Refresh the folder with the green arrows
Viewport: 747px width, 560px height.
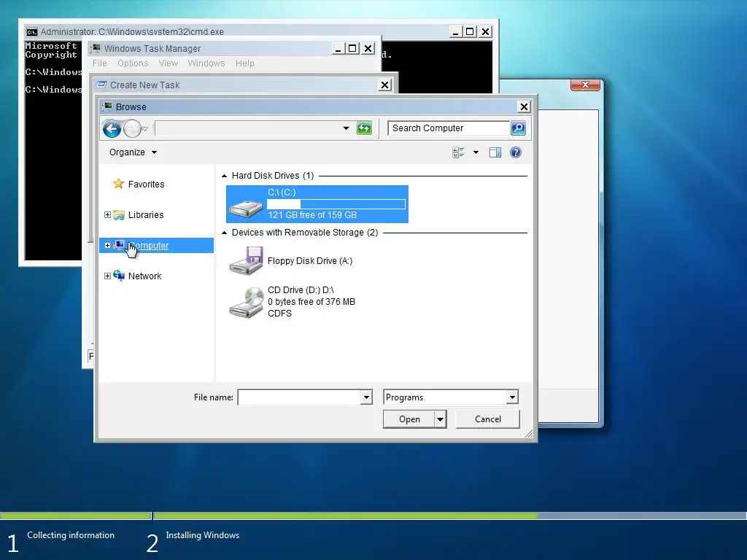[x=364, y=128]
